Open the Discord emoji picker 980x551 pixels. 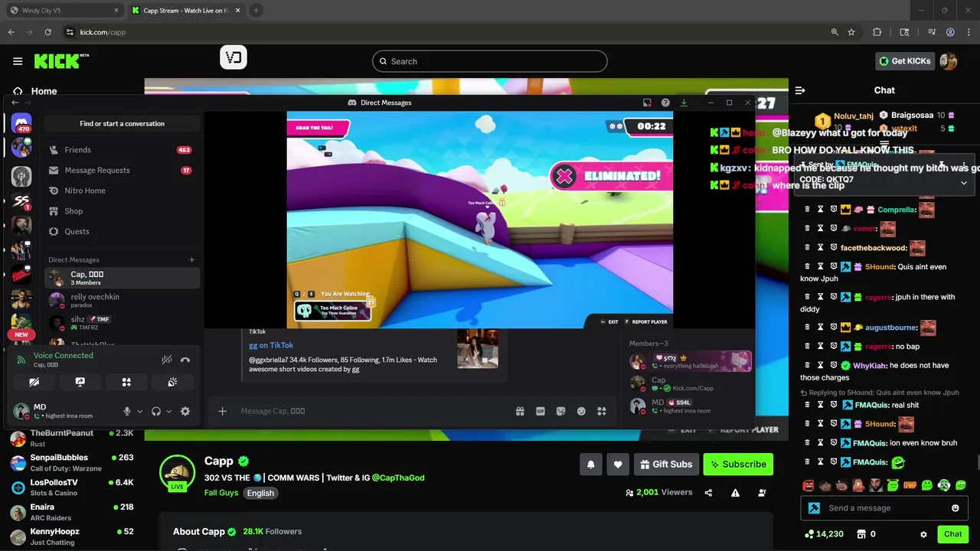click(x=581, y=411)
